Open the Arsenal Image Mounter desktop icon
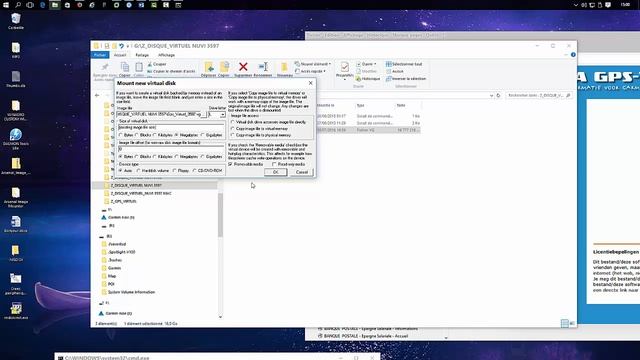This screenshot has width=640, height=360. click(16, 198)
